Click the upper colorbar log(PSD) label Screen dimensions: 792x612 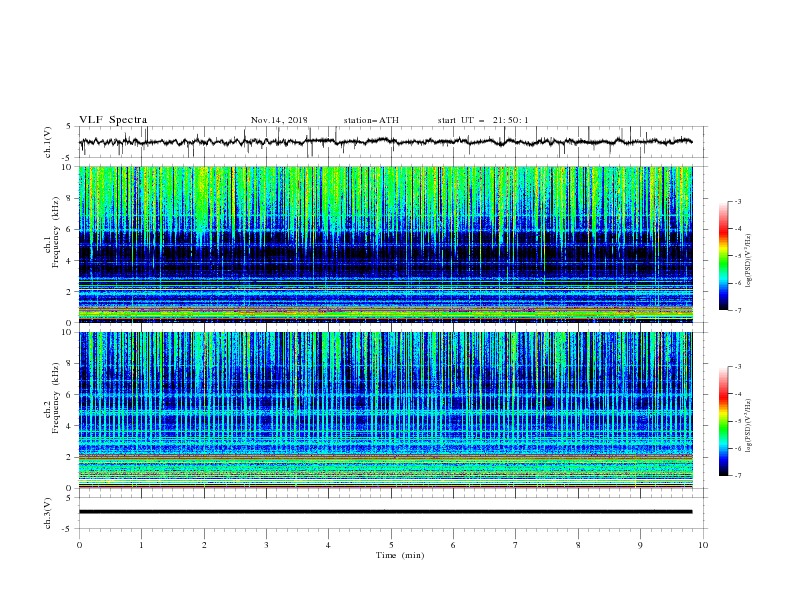[749, 261]
